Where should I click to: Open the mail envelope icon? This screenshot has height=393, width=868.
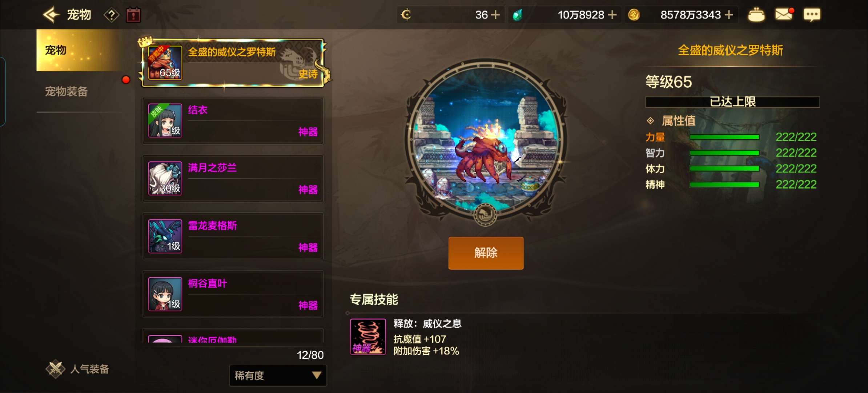[x=784, y=15]
